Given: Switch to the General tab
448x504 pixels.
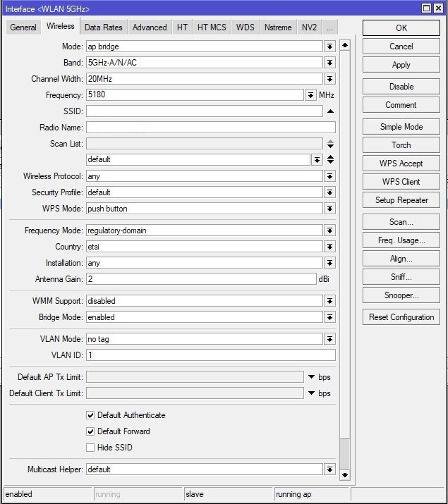Looking at the screenshot, I should [23, 27].
